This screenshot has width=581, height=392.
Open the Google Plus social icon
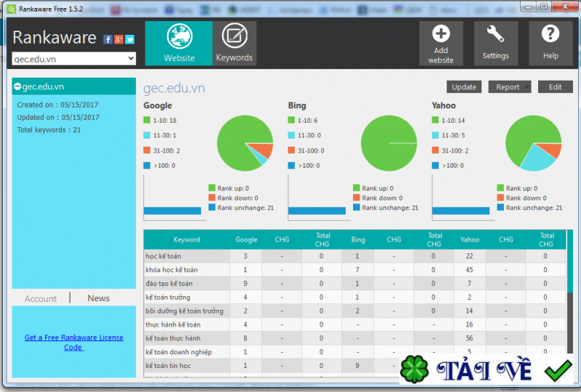[118, 39]
